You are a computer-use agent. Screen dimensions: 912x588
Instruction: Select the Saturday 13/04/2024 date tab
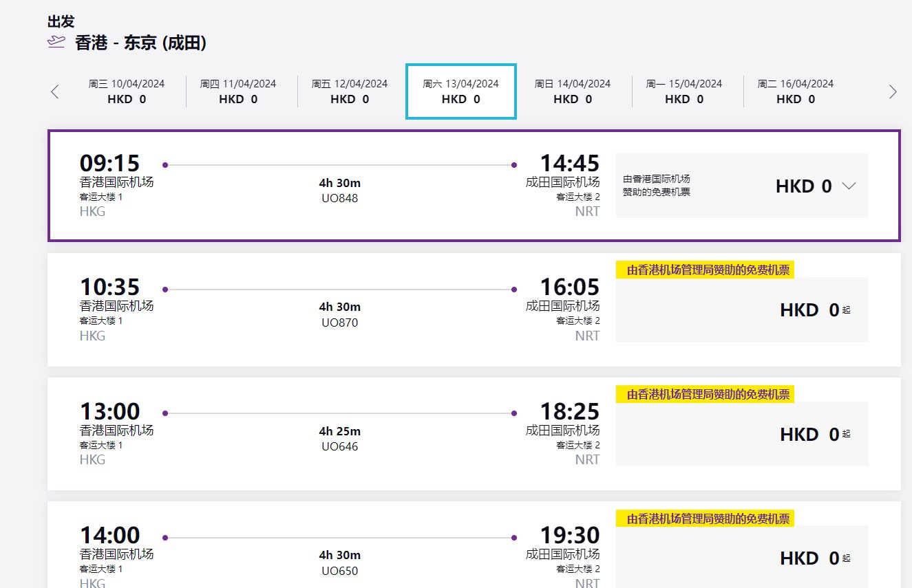tap(460, 91)
